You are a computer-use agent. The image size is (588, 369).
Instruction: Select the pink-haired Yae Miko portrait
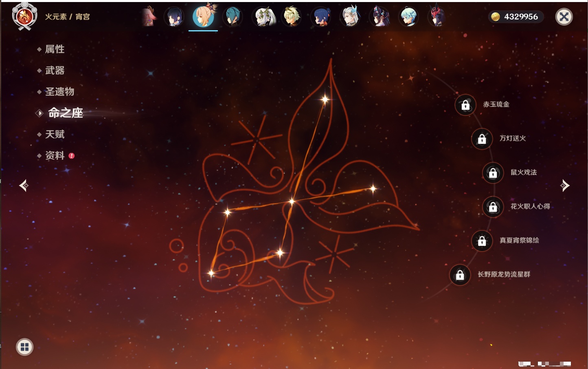pos(149,17)
